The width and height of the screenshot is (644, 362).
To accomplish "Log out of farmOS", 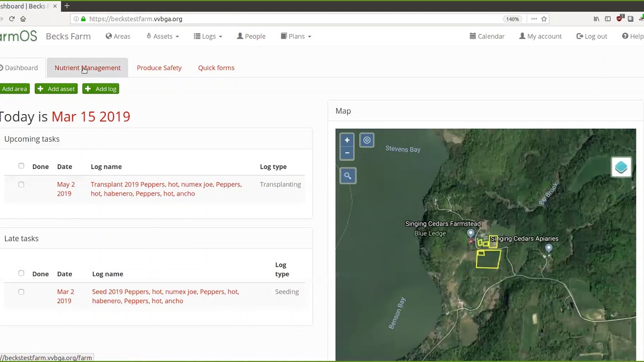I will pos(592,36).
